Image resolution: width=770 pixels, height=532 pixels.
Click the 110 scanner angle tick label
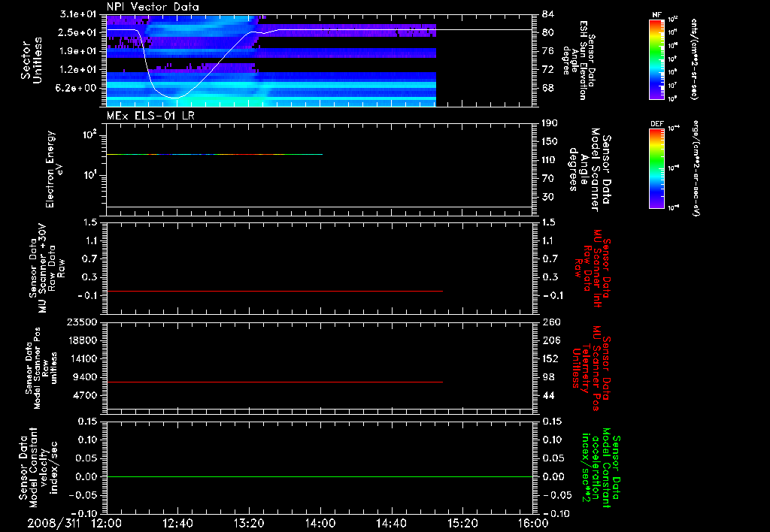(x=550, y=160)
